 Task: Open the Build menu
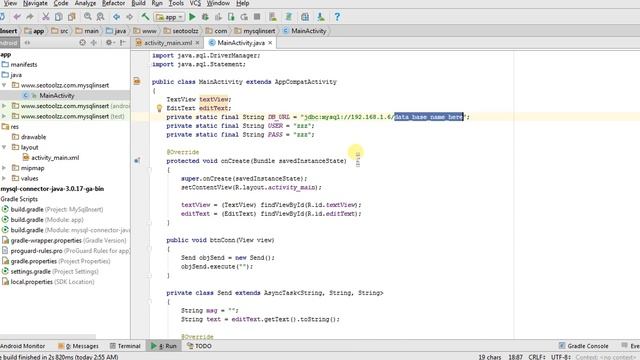[138, 3]
